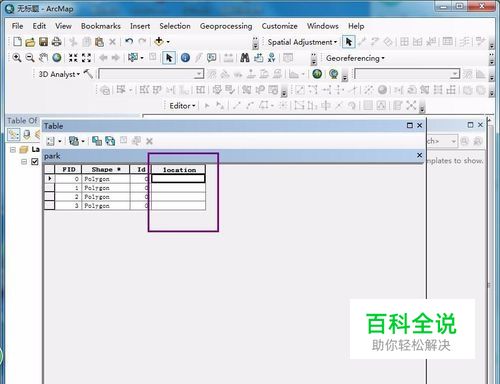The image size is (500, 384).
Task: Open the Geoprocessing menu
Action: click(226, 26)
